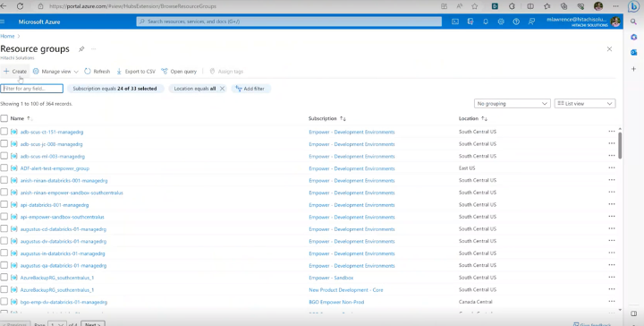644x326 pixels.
Task: Open the browser settings and more menu
Action: point(615,6)
